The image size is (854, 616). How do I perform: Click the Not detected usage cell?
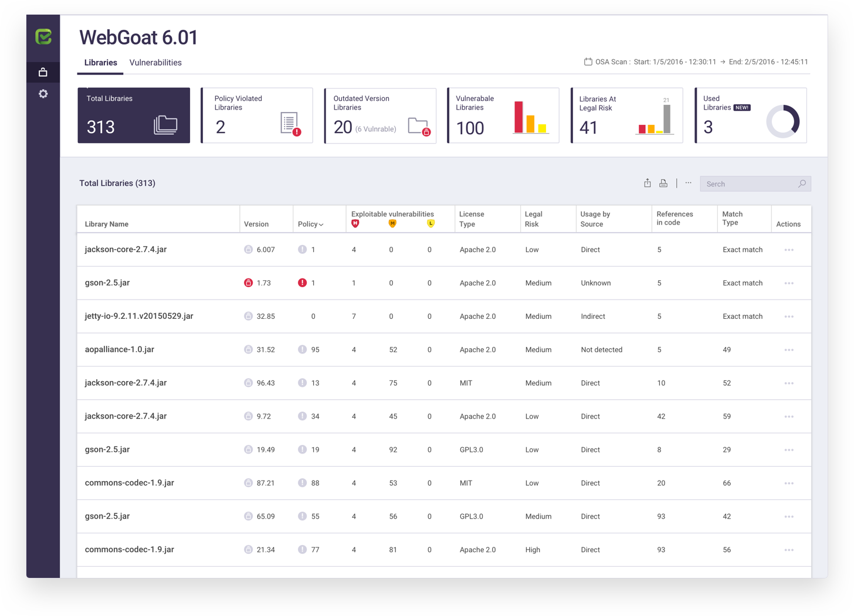point(602,349)
